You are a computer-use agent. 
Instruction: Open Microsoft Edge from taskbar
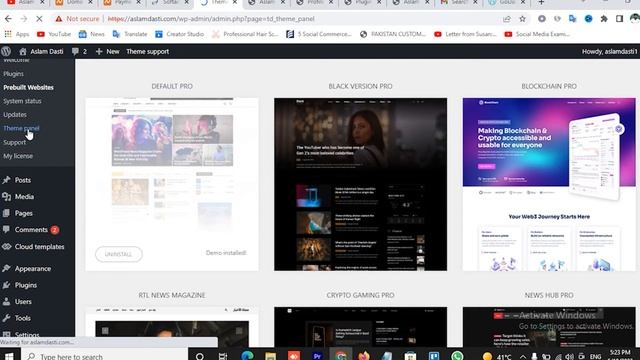coord(247,356)
